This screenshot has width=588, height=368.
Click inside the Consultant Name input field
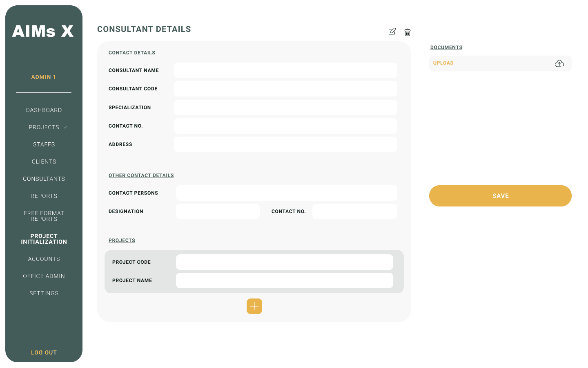tap(285, 70)
